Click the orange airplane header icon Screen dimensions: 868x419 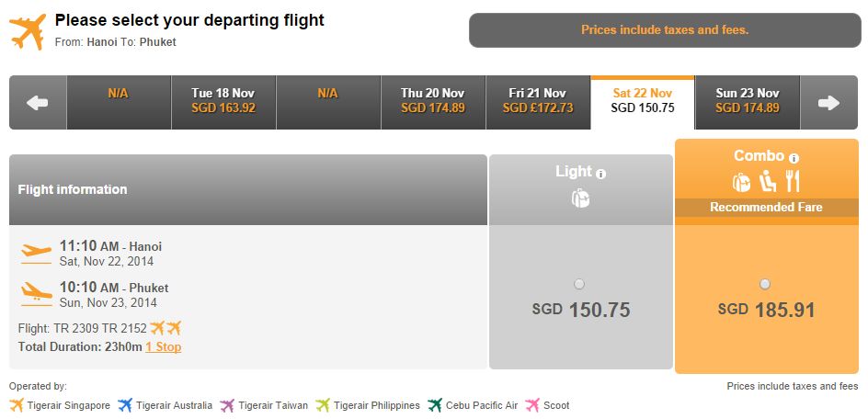point(28,31)
